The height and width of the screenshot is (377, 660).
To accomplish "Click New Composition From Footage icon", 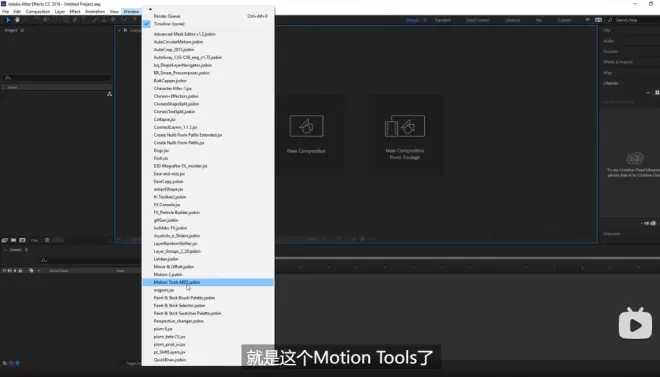I will 405,126.
